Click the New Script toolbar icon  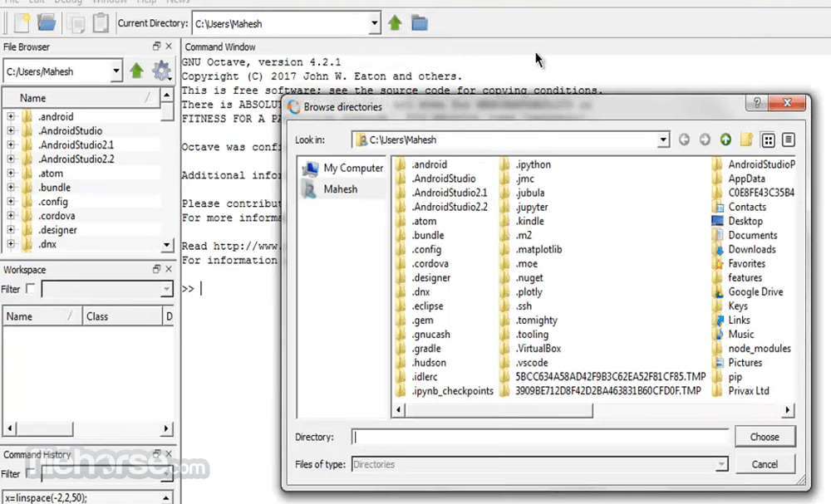pyautogui.click(x=22, y=23)
